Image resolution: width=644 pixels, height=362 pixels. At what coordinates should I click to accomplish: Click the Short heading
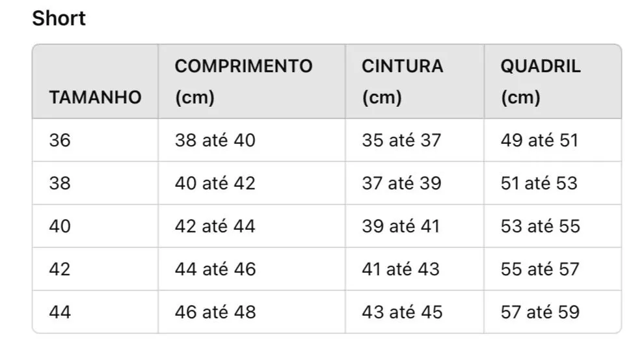point(59,18)
